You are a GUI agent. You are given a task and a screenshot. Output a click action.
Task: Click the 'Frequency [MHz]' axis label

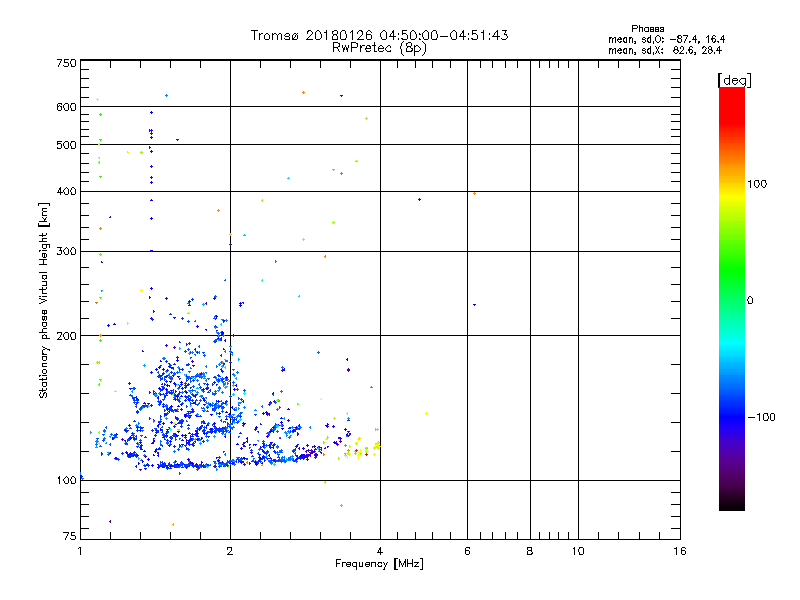tap(379, 564)
